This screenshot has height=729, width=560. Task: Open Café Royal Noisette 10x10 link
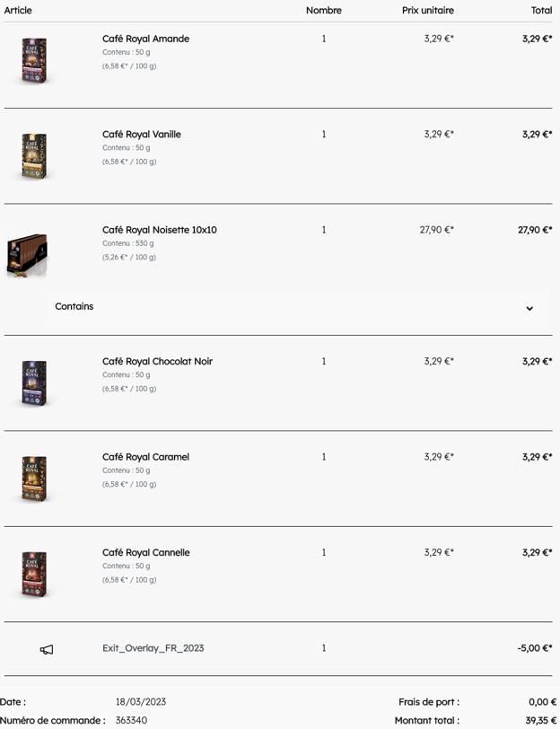click(160, 230)
